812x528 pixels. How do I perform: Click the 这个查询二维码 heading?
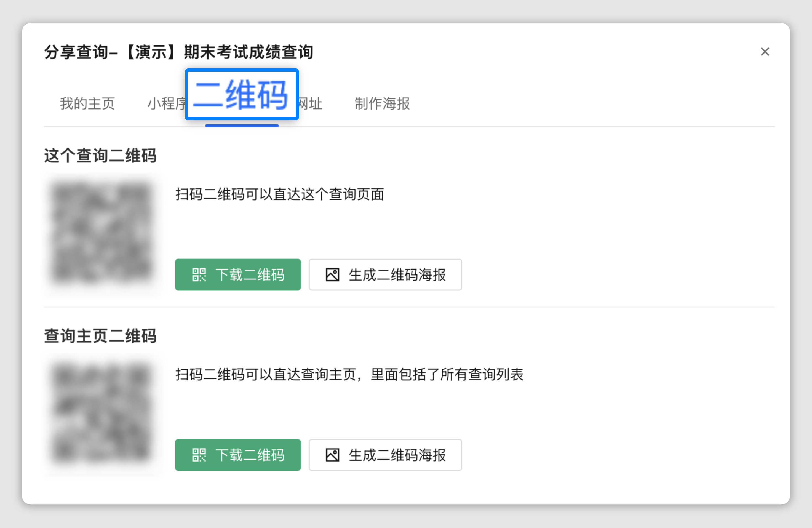click(x=100, y=156)
